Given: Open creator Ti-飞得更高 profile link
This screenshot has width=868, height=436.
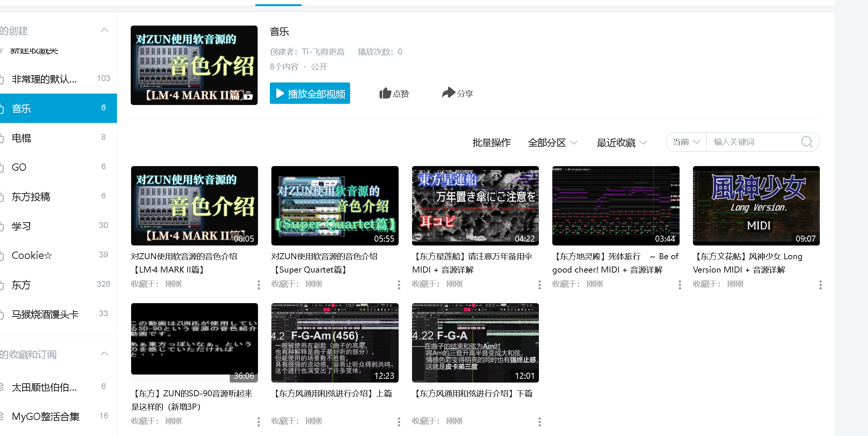Looking at the screenshot, I should [x=323, y=52].
